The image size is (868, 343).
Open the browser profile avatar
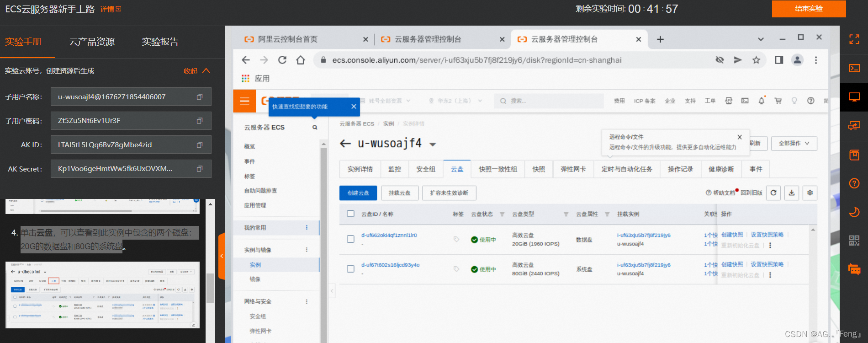[x=797, y=60]
